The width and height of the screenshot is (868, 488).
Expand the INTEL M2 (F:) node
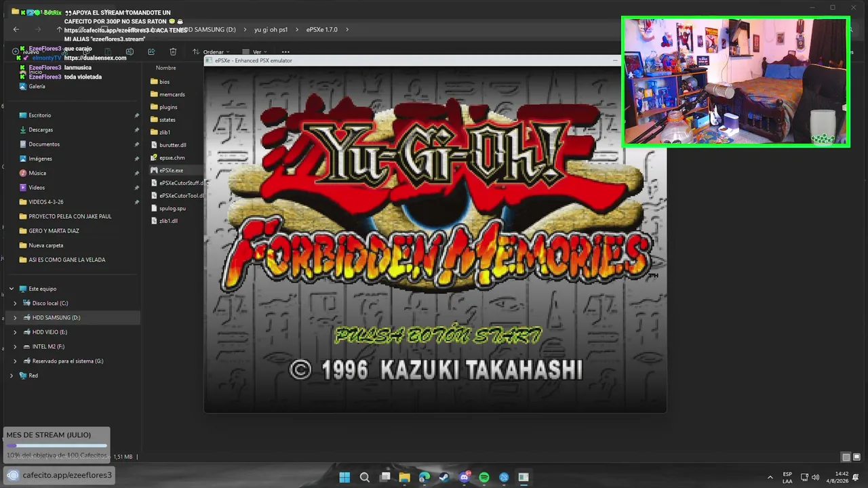click(x=16, y=346)
